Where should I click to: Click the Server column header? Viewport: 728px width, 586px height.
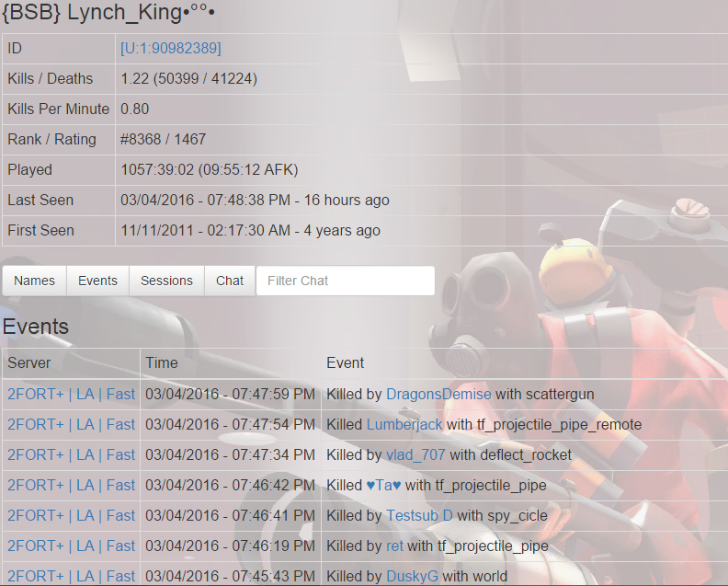(28, 362)
